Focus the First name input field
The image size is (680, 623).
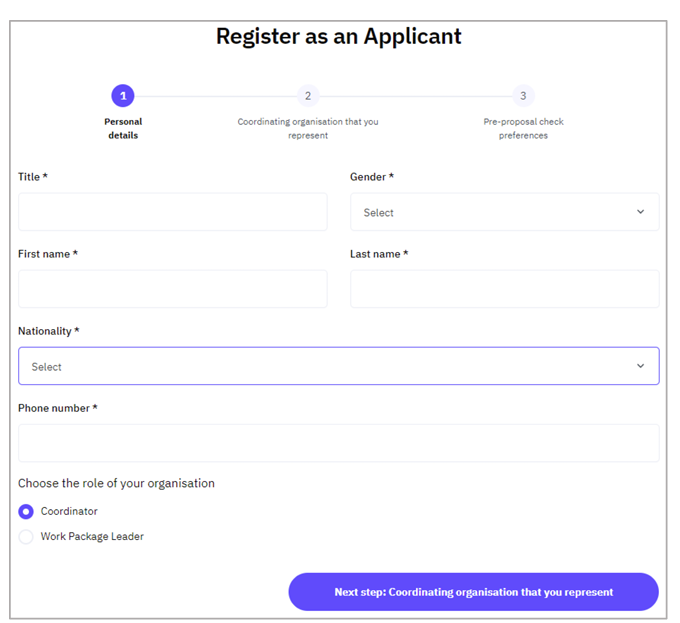pyautogui.click(x=173, y=289)
